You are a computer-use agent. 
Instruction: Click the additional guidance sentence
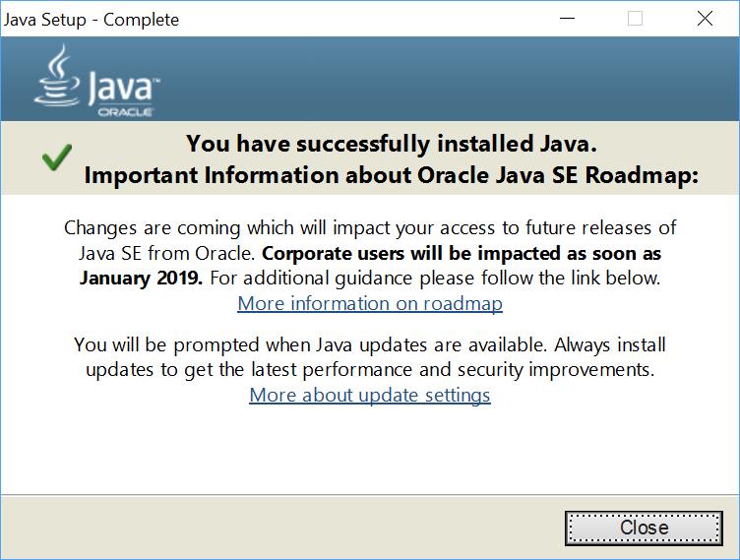[x=435, y=279]
